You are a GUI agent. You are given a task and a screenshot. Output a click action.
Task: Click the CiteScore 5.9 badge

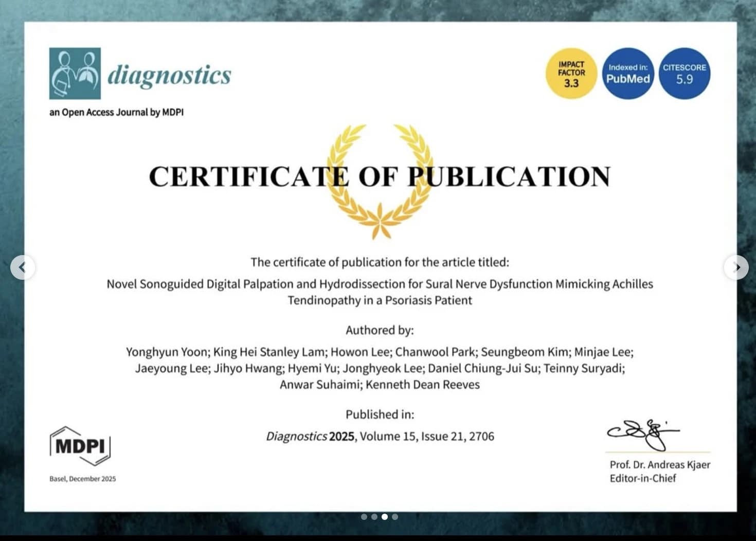[685, 74]
